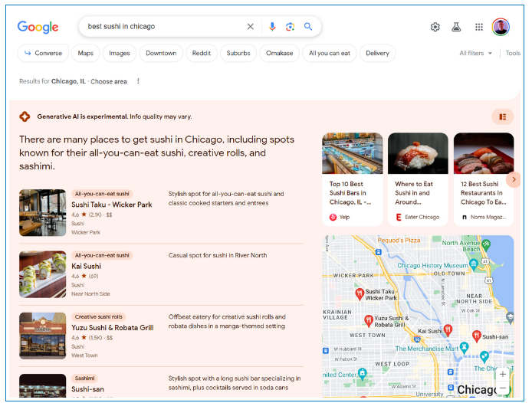Switch to the Maps tab

tap(86, 54)
